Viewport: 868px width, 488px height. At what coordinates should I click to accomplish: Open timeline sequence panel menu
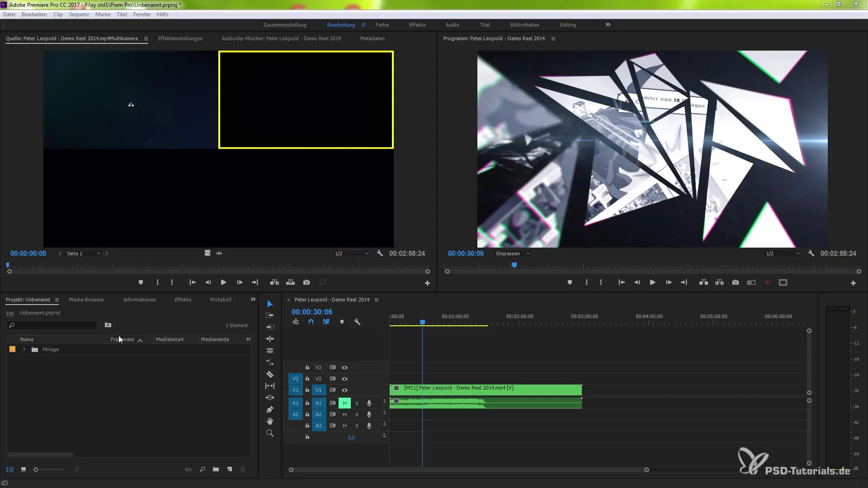click(376, 300)
